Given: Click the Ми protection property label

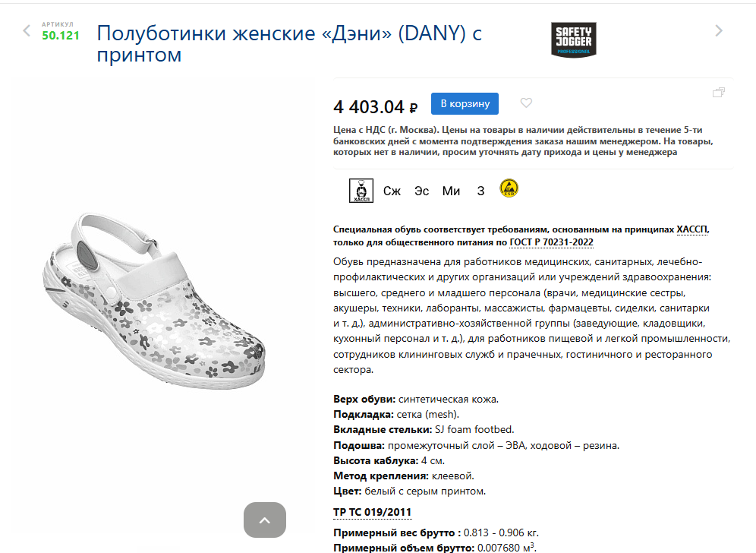Looking at the screenshot, I should tap(452, 191).
